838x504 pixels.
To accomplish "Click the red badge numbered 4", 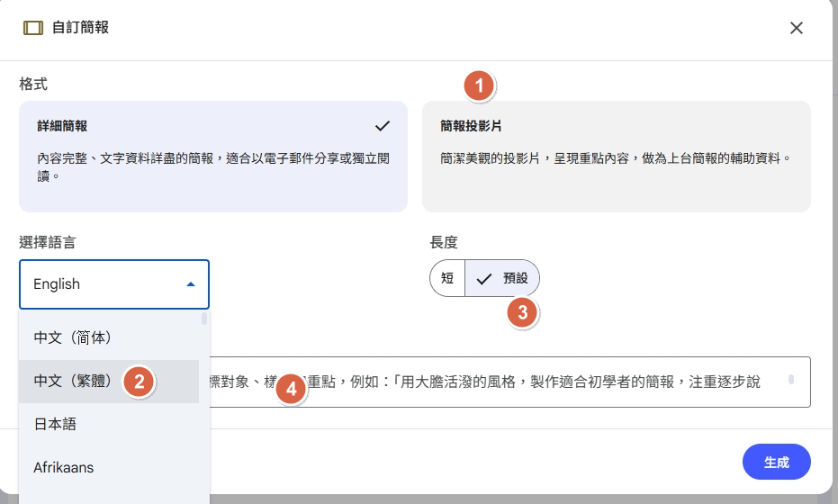I will pos(289,390).
